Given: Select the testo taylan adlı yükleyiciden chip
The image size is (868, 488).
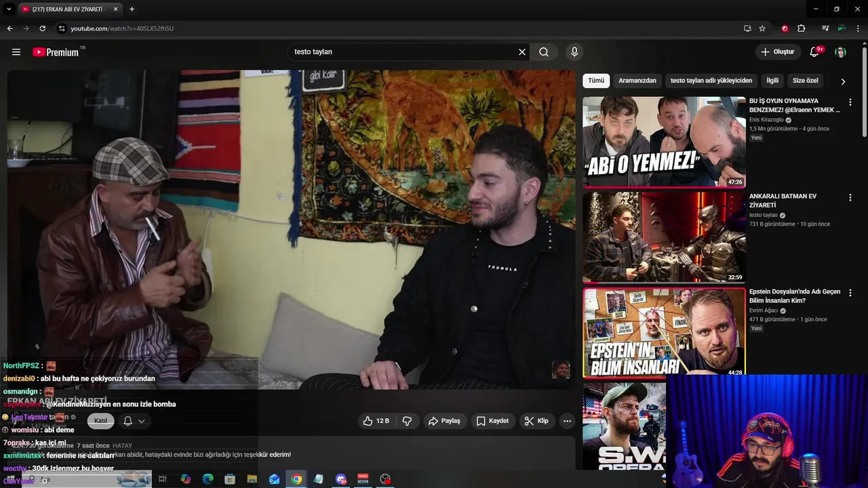Looking at the screenshot, I should click(x=711, y=81).
